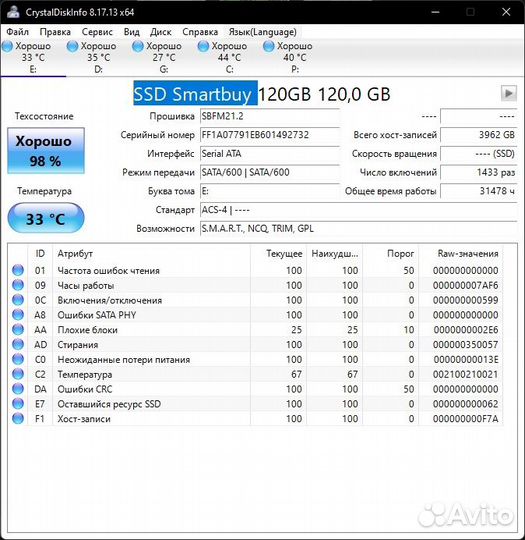The image size is (525, 540).
Task: Click status icon for attribute 0C
Action: 18,300
